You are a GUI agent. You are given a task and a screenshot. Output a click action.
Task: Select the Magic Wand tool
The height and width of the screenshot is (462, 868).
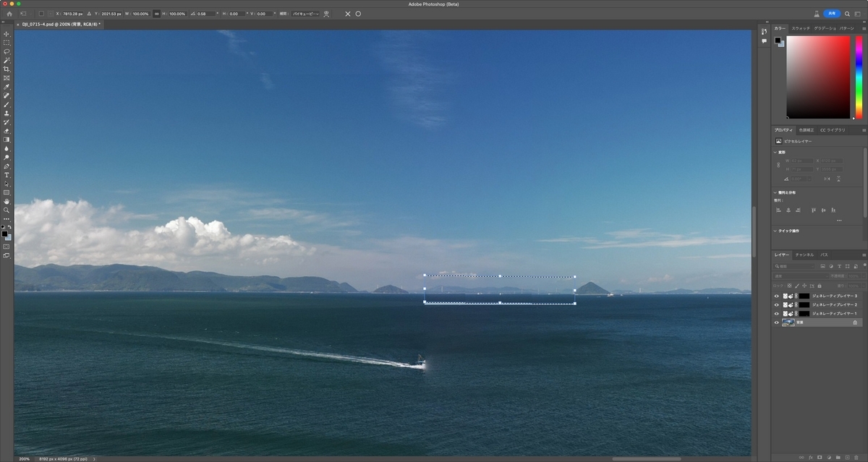[x=7, y=60]
